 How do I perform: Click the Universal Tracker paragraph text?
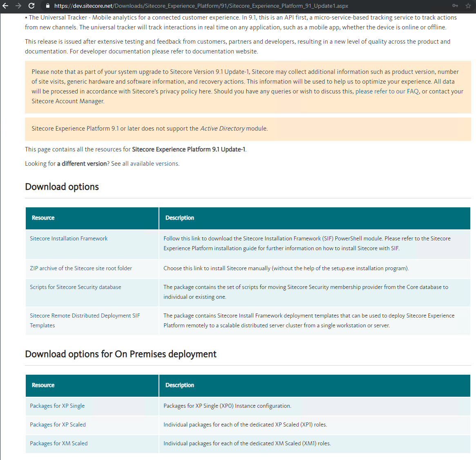coord(241,22)
